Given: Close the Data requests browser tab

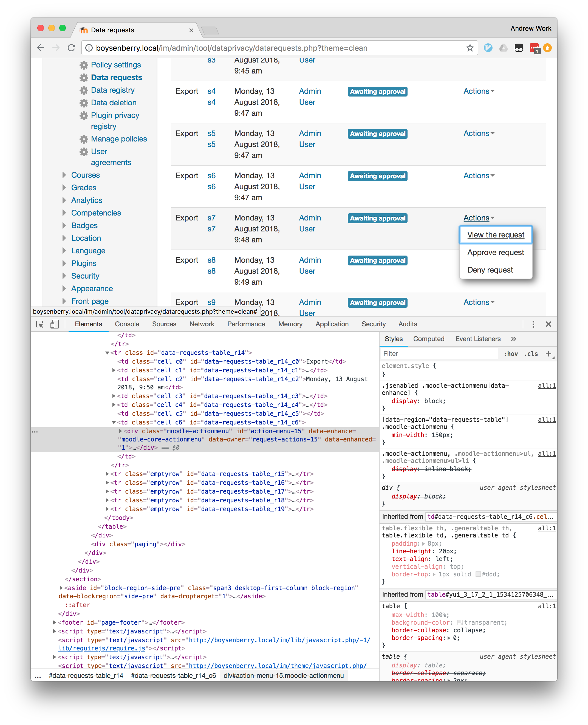Looking at the screenshot, I should point(191,30).
